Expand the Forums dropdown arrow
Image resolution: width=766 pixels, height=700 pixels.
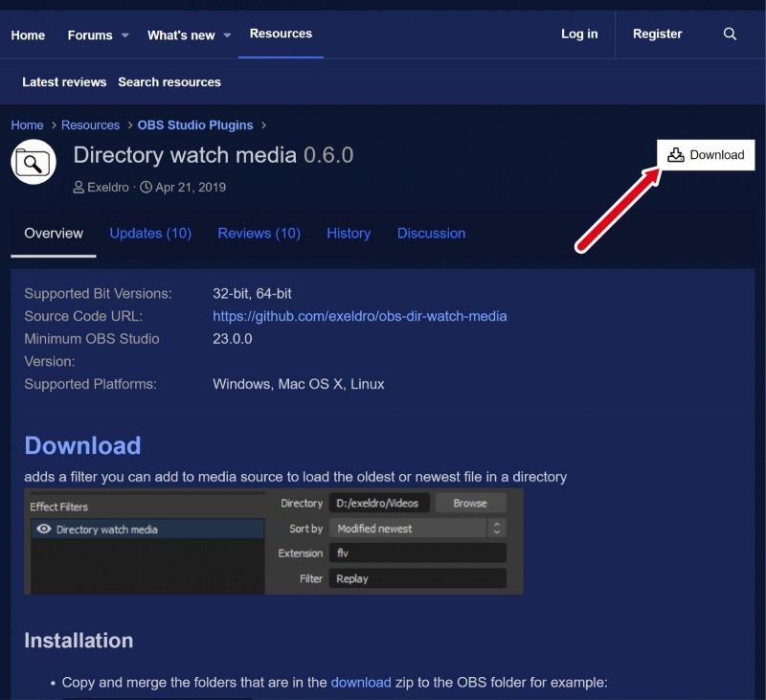125,35
